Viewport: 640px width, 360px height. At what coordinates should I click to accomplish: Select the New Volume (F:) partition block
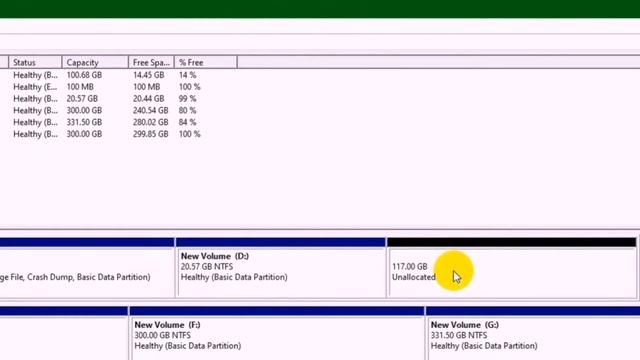pos(277,333)
